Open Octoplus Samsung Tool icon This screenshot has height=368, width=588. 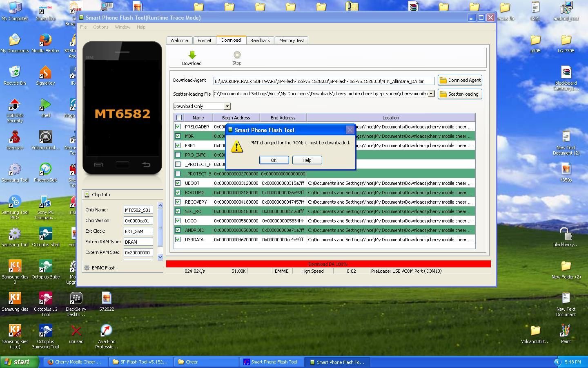(x=45, y=331)
